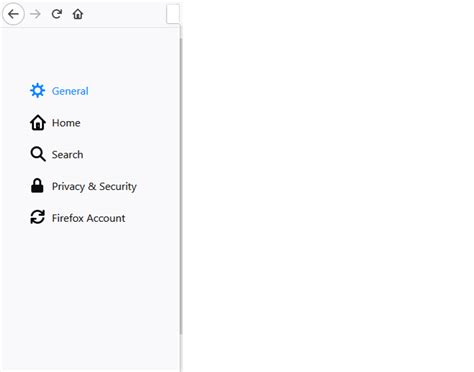Click the word Security in sidebar
This screenshot has height=372, width=474.
point(118,186)
